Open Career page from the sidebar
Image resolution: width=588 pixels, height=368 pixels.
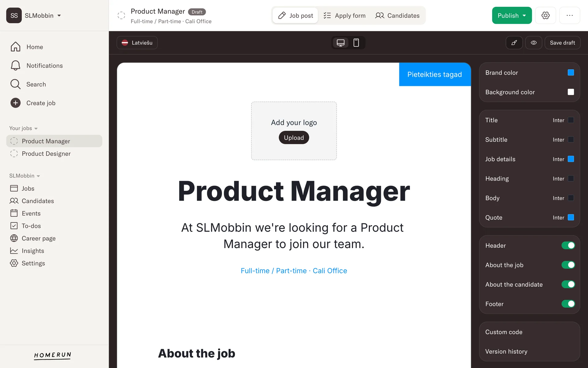point(38,238)
